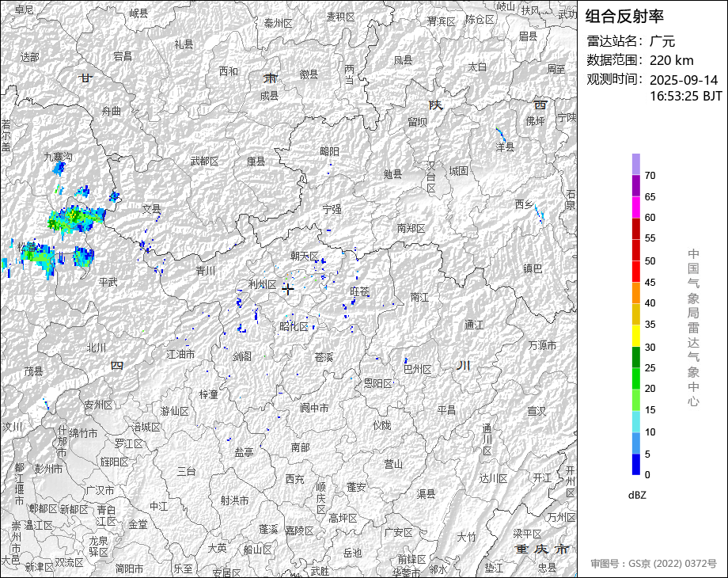The image size is (728, 578).
Task: Click the 文县 map label
Action: [x=151, y=209]
